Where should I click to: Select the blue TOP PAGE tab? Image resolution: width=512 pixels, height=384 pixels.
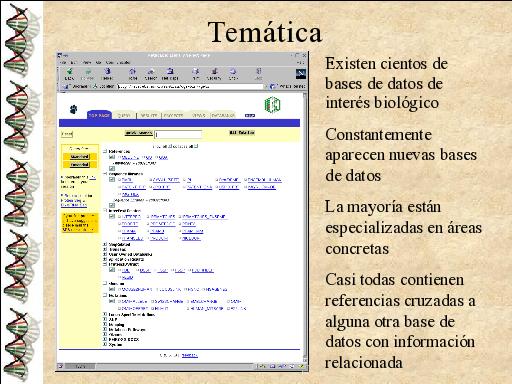coord(99,115)
